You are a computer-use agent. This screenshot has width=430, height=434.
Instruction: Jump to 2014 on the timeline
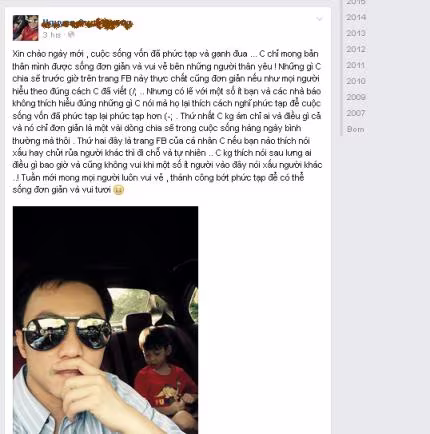(356, 17)
